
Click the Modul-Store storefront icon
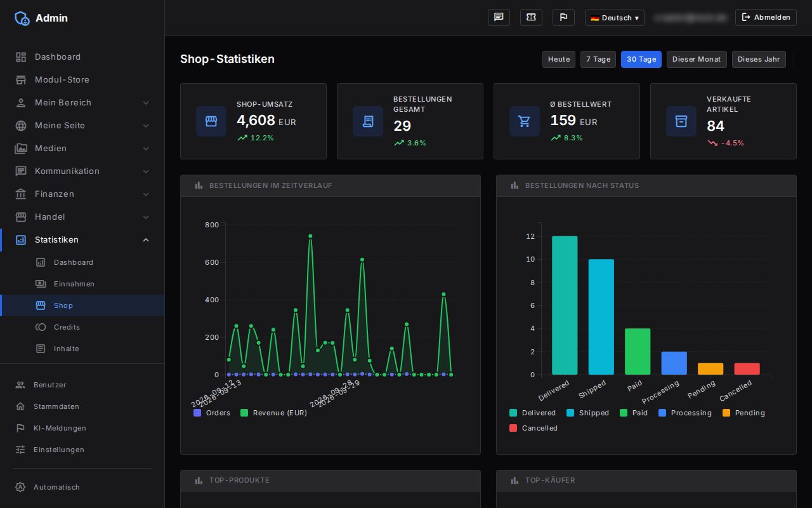coord(21,79)
